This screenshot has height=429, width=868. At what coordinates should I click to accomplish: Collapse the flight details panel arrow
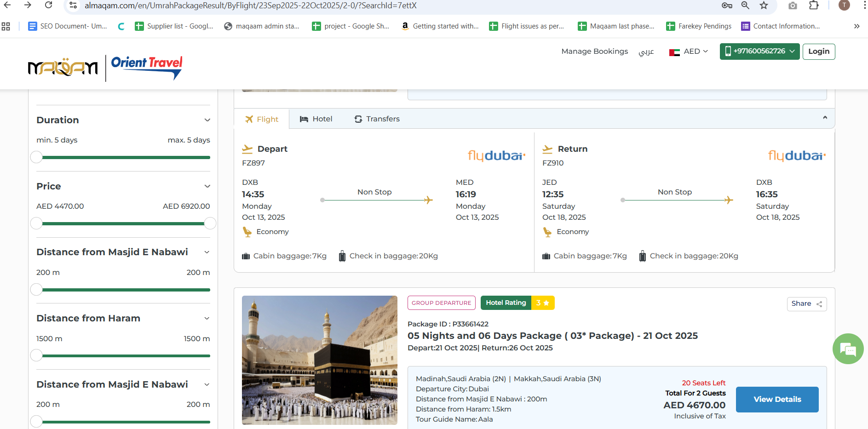click(x=825, y=118)
